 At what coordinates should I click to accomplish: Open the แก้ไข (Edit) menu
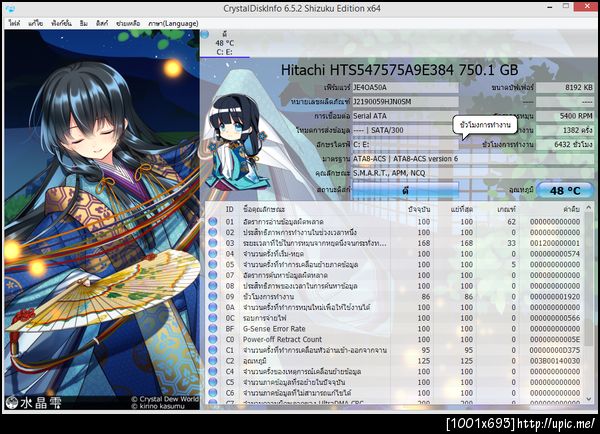coord(36,23)
